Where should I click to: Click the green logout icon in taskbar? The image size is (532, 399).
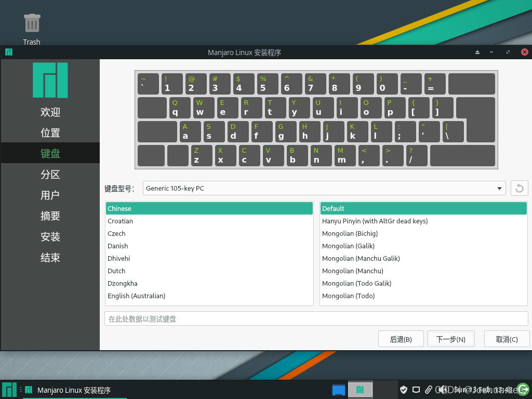(x=523, y=390)
